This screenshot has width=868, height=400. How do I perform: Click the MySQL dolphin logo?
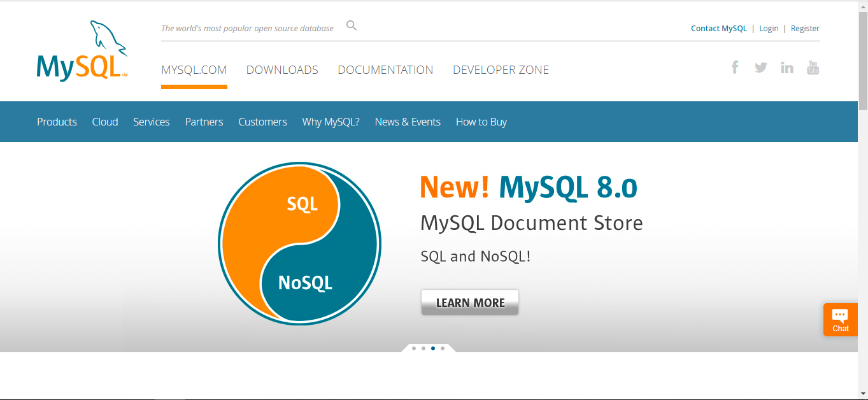(82, 51)
